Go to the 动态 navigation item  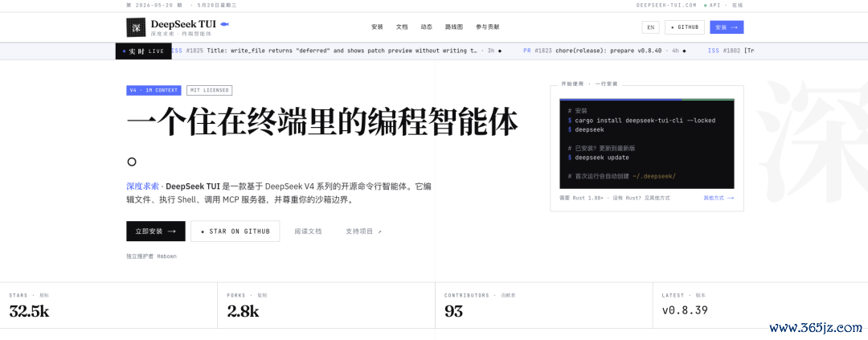pos(426,27)
